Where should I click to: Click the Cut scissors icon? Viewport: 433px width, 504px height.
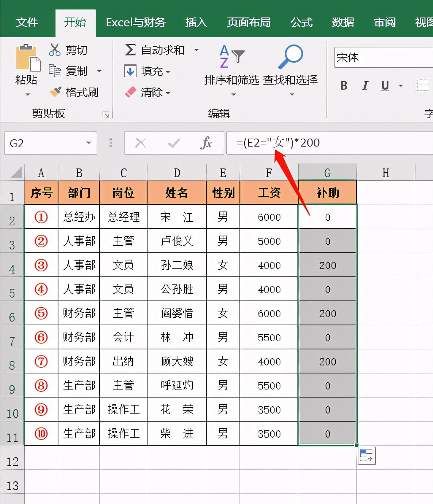pos(55,50)
